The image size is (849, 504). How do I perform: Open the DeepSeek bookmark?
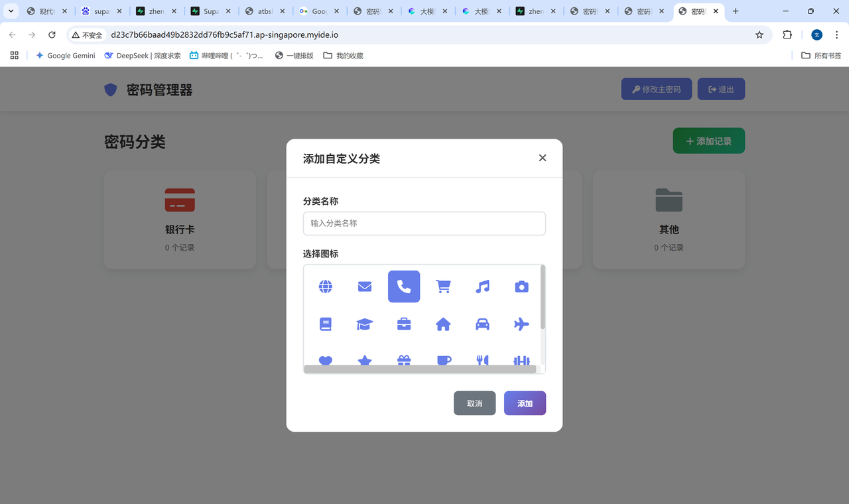click(142, 56)
